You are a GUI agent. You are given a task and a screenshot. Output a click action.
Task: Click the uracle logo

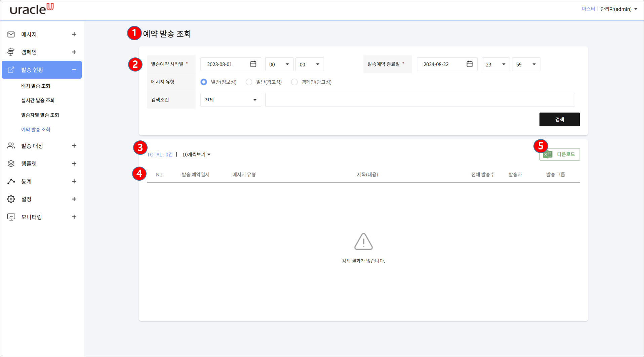(x=32, y=9)
